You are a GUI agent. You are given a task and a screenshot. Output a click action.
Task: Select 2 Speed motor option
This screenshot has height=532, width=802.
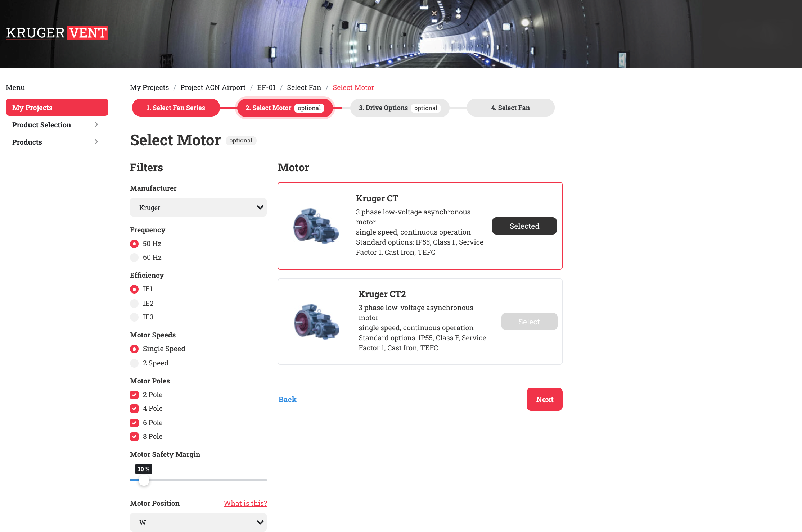pos(134,363)
